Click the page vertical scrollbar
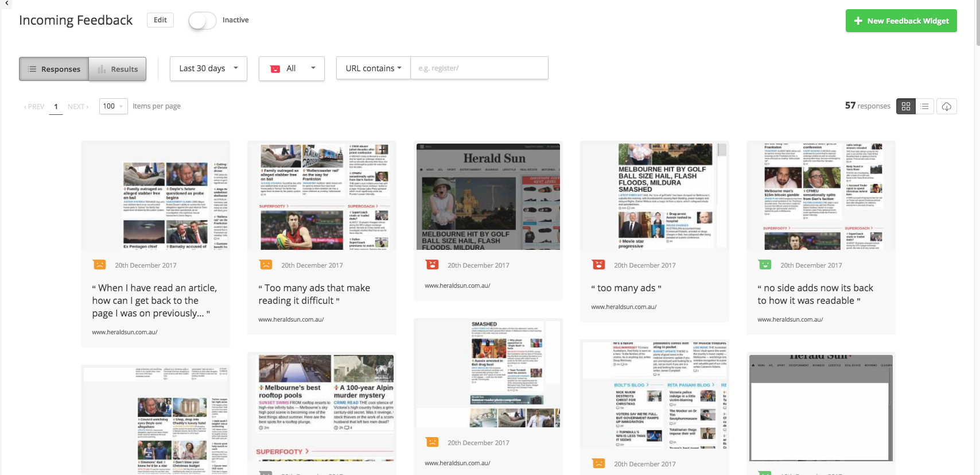The height and width of the screenshot is (475, 980). (977, 23)
